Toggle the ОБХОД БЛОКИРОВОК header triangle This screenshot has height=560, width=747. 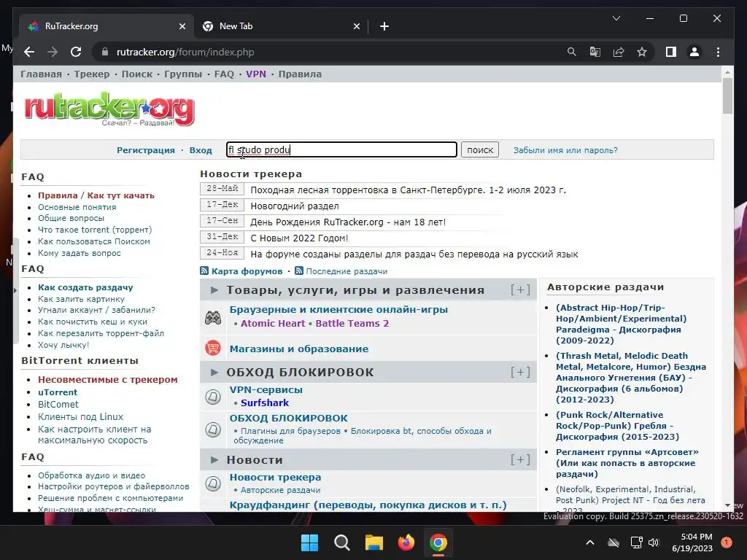click(x=214, y=372)
